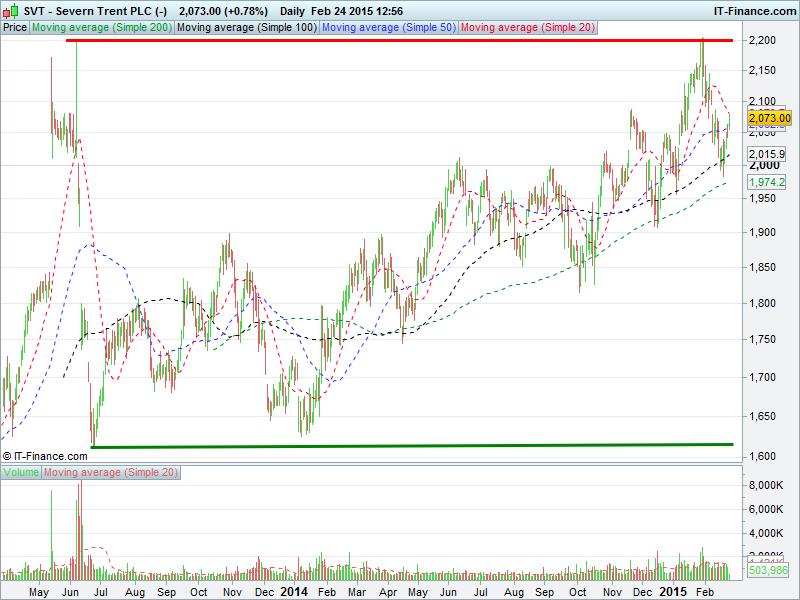Click the 503,986 volume value tag

pyautogui.click(x=768, y=571)
